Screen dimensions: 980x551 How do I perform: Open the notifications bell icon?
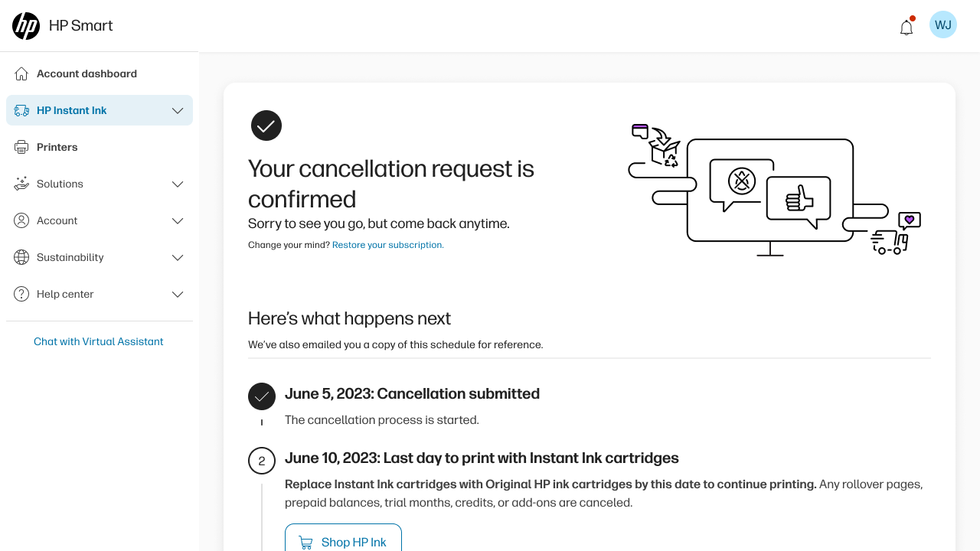point(906,26)
